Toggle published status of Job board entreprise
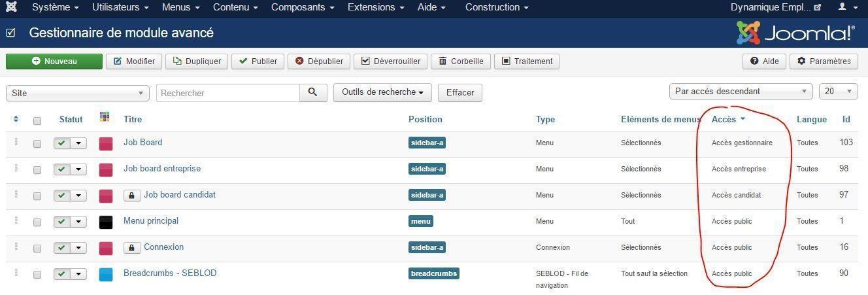The width and height of the screenshot is (868, 295). tap(62, 169)
